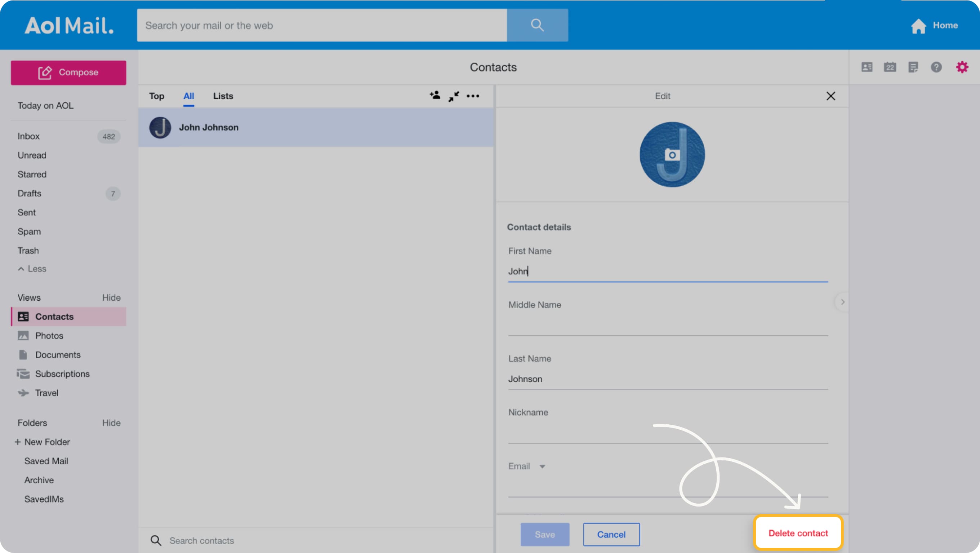Expand the side panel chevron arrow

842,302
